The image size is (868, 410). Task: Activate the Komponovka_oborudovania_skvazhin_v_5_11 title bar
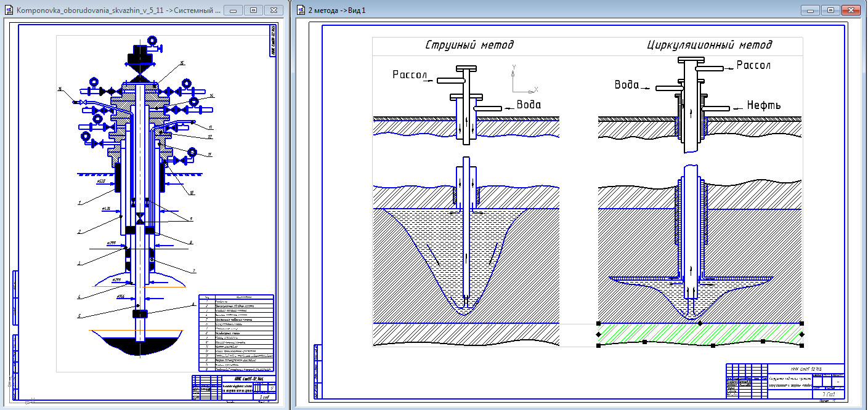point(117,10)
